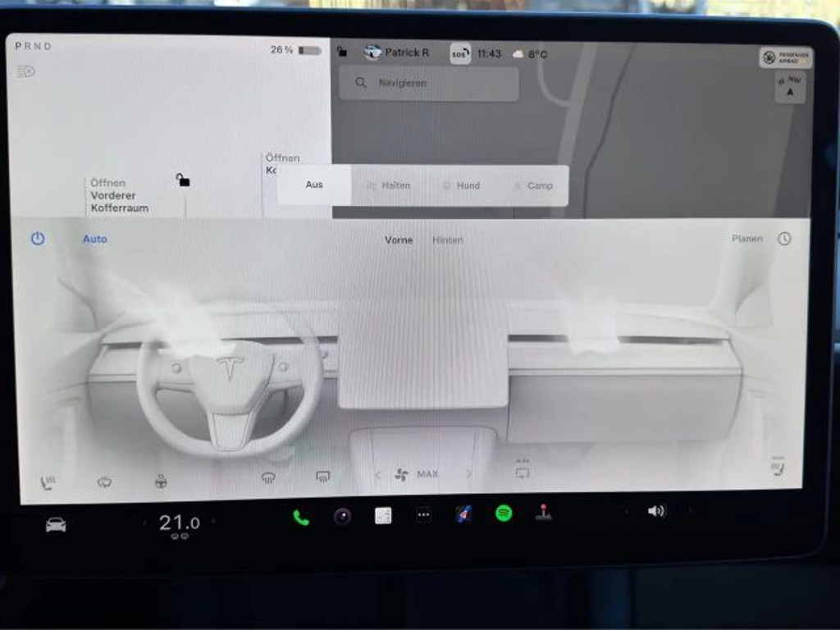
Task: Switch climate to Auto mode
Action: pos(94,239)
